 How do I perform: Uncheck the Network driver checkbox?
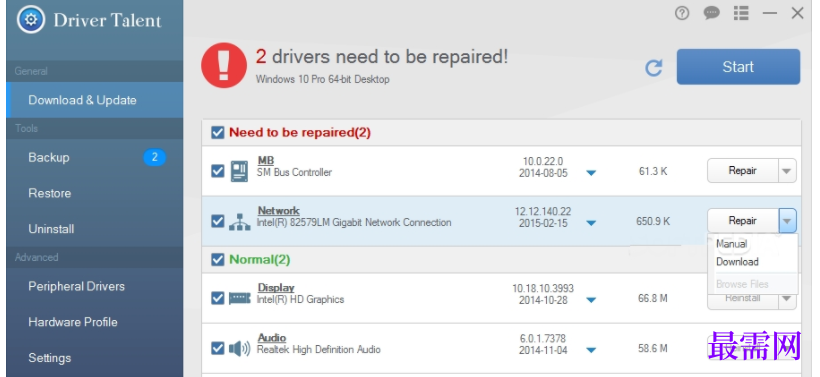coord(218,221)
